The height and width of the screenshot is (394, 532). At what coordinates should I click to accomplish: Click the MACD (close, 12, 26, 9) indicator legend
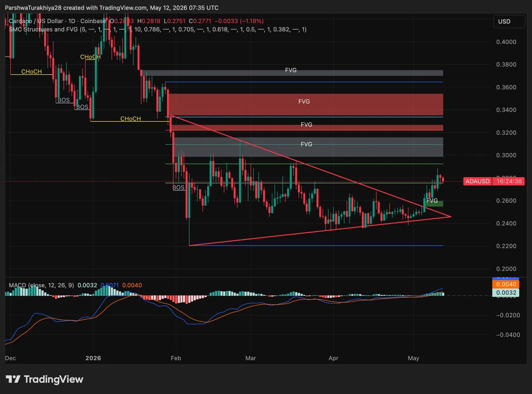point(41,285)
